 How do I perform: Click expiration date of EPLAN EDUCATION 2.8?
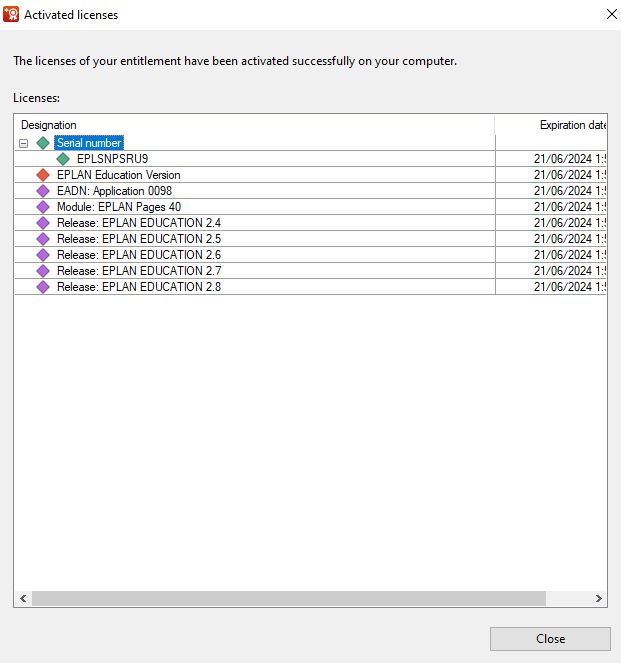coord(569,287)
